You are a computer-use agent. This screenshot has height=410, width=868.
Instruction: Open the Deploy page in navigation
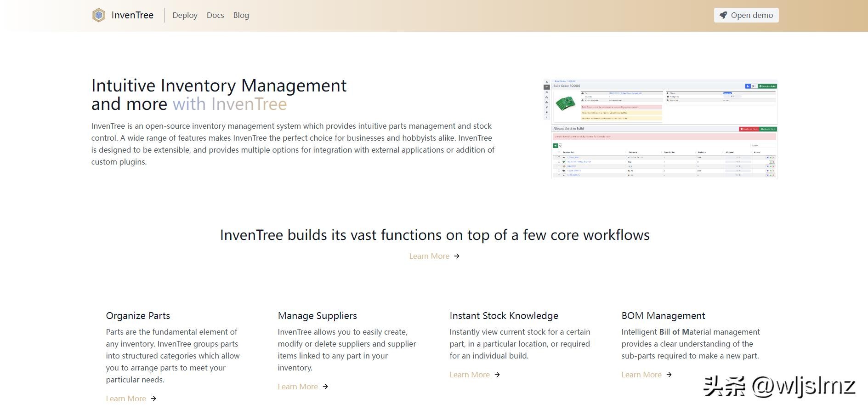(x=185, y=15)
